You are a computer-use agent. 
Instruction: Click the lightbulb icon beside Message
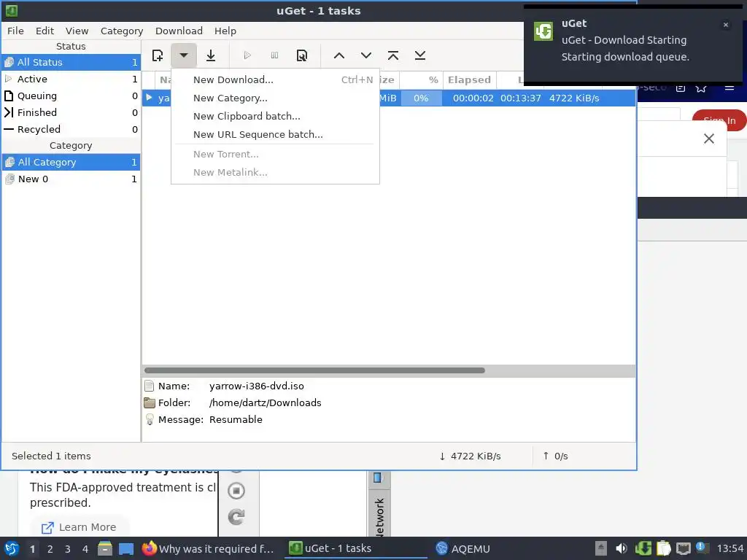(150, 419)
